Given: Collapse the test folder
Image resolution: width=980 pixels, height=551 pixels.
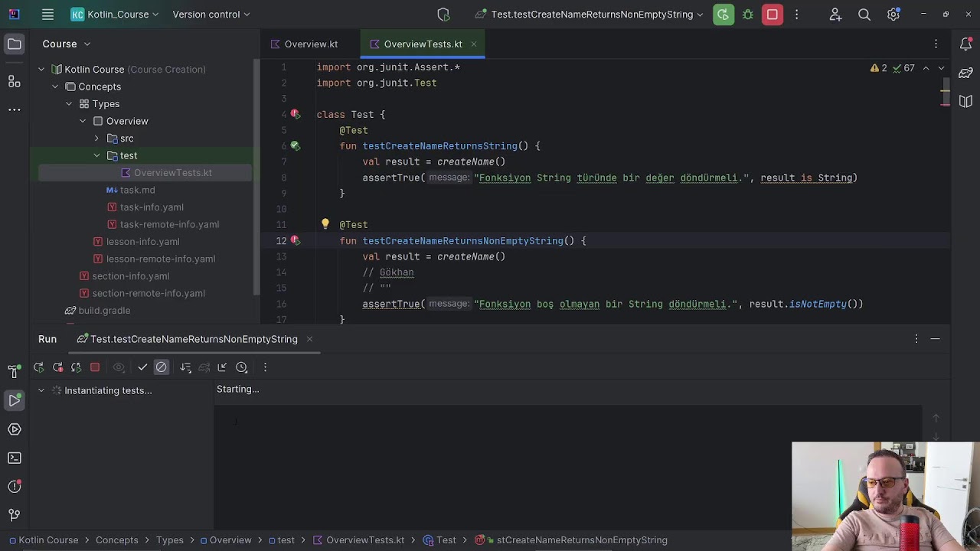Looking at the screenshot, I should (96, 155).
